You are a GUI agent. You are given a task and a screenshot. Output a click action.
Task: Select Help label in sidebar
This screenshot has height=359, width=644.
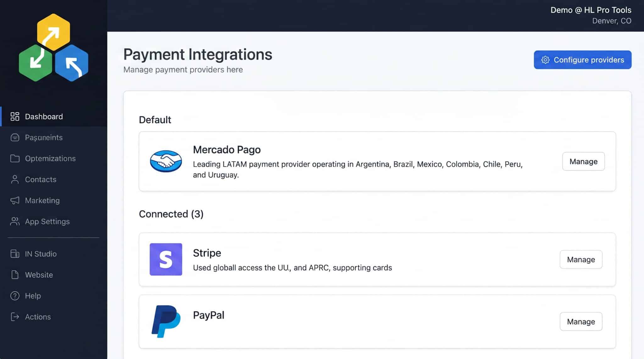pos(33,296)
